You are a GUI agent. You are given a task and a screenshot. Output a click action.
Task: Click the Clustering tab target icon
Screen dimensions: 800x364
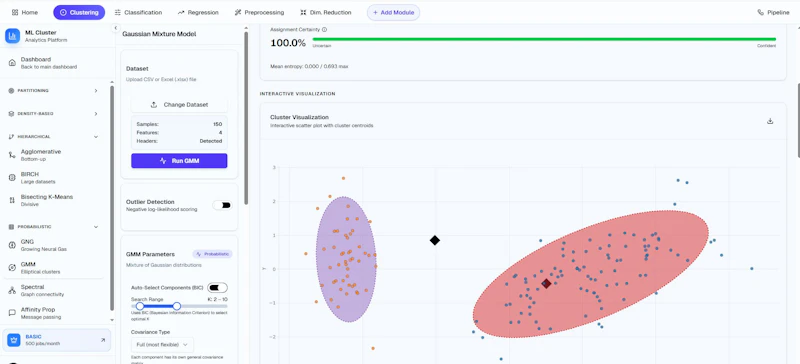click(63, 12)
